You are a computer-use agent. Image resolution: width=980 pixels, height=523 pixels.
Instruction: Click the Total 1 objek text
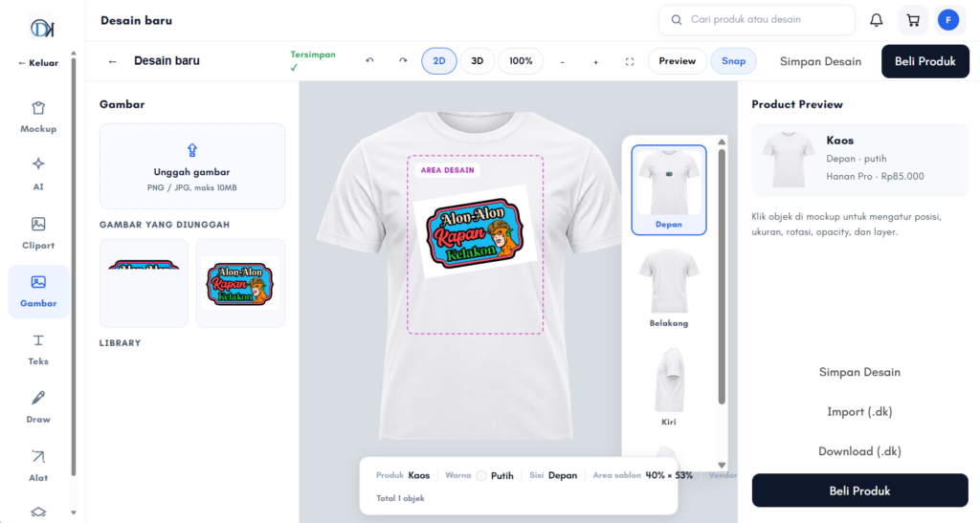click(x=400, y=498)
